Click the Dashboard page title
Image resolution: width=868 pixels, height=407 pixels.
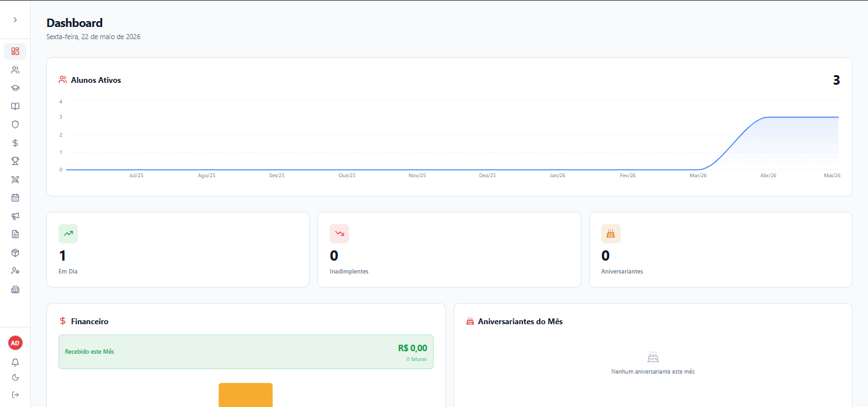click(x=75, y=23)
